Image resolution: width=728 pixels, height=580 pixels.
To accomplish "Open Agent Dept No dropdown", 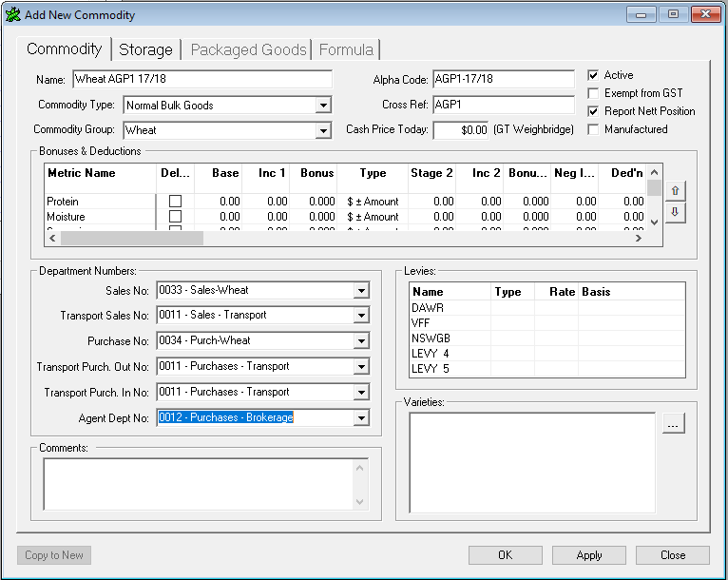I will coord(360,417).
